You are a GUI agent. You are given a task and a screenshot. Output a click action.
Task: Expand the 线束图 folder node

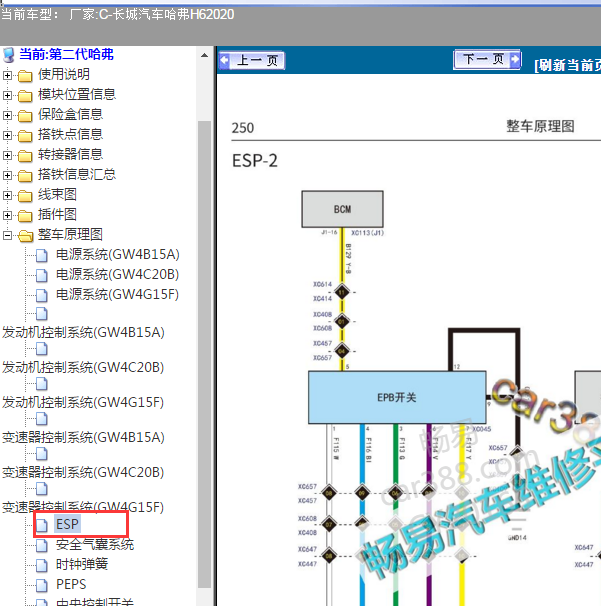(7, 196)
